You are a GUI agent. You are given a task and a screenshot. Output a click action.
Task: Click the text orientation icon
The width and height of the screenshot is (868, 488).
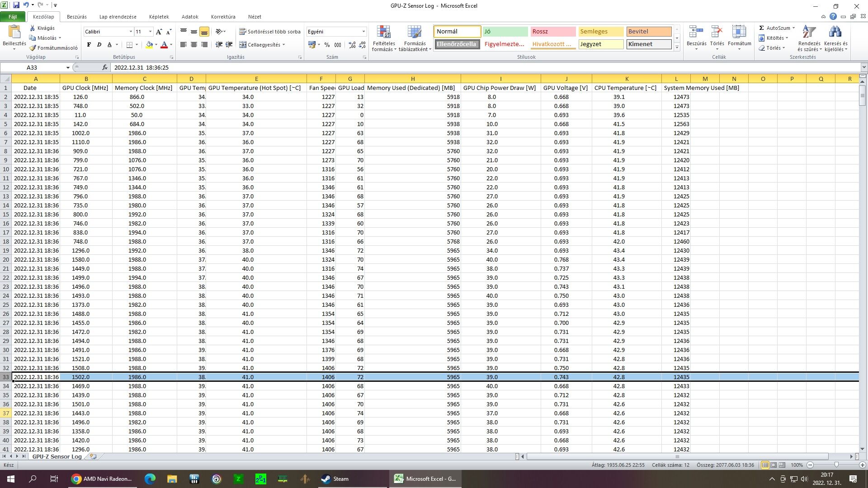tap(219, 32)
